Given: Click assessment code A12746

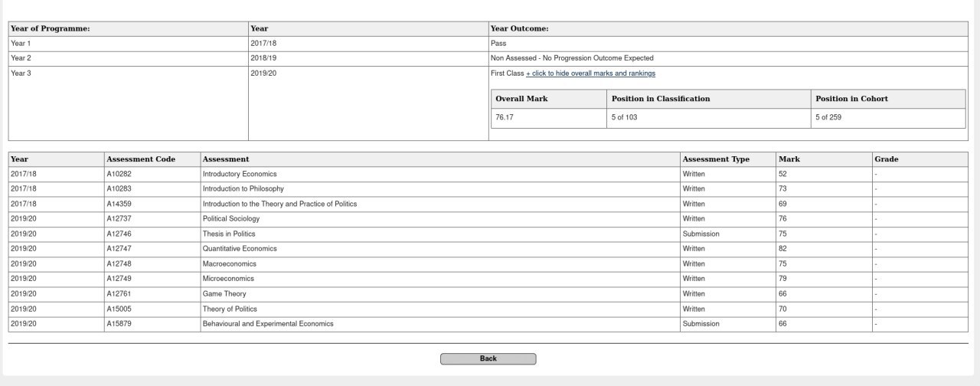Looking at the screenshot, I should pos(119,234).
